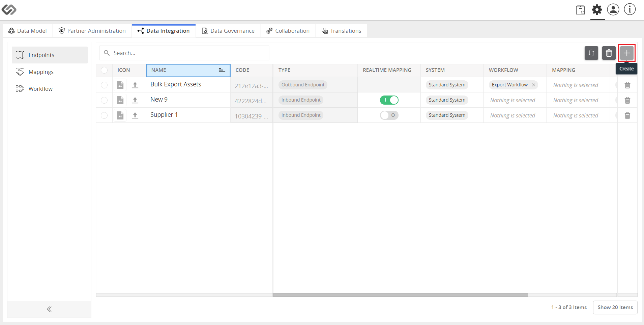The image size is (644, 325).
Task: Delete the Supplier 1 endpoint row
Action: [627, 115]
